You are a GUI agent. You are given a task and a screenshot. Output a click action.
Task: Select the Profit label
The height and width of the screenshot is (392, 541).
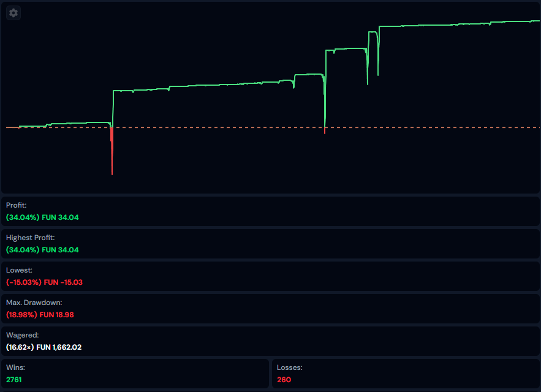pos(17,205)
